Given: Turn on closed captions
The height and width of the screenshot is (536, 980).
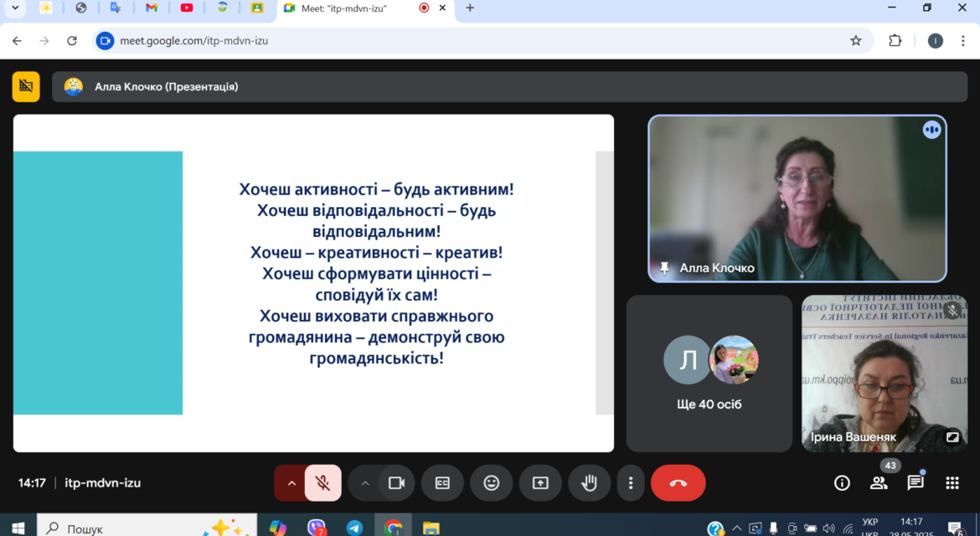Looking at the screenshot, I should click(442, 483).
